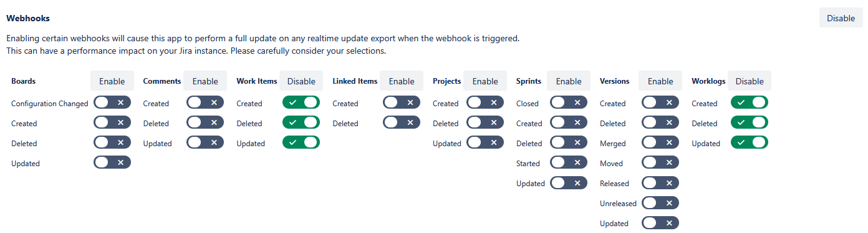
Task: Enable Comments Updated webhook toggle
Action: pos(205,142)
